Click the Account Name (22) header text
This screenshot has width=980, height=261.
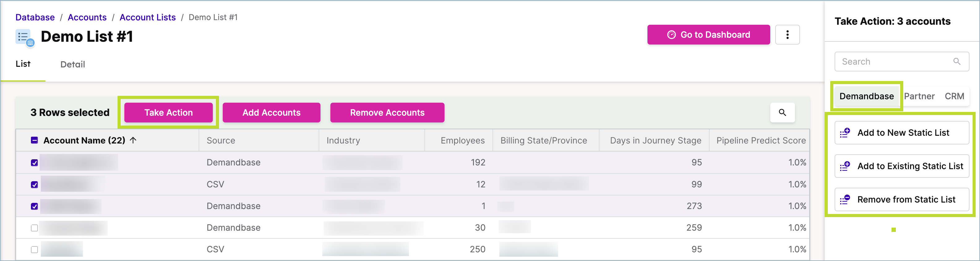84,140
